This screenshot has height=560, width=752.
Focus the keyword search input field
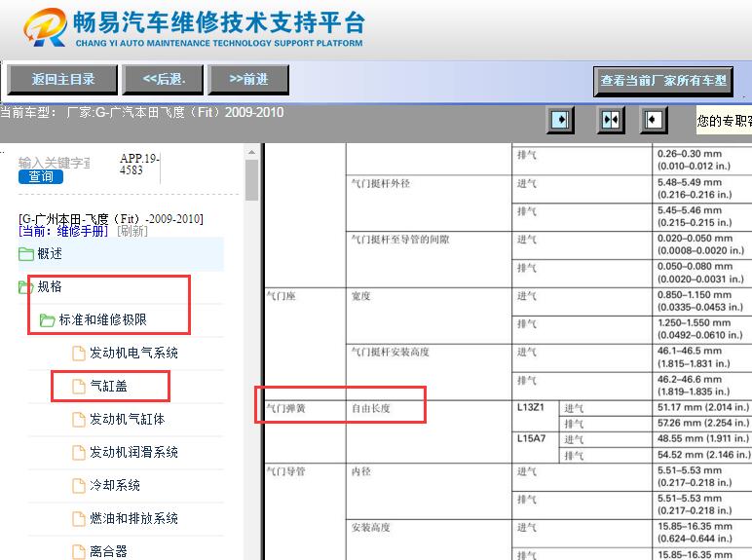[x=54, y=163]
